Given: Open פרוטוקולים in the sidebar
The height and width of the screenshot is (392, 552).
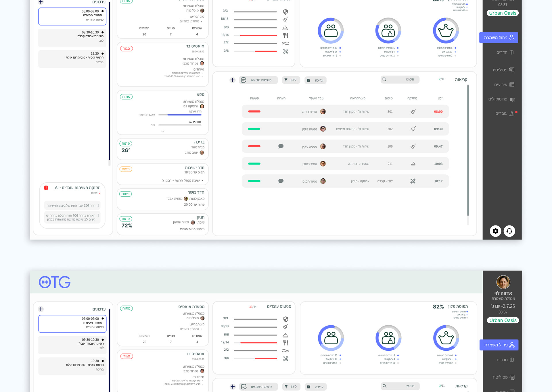Looking at the screenshot, I should coord(501,99).
